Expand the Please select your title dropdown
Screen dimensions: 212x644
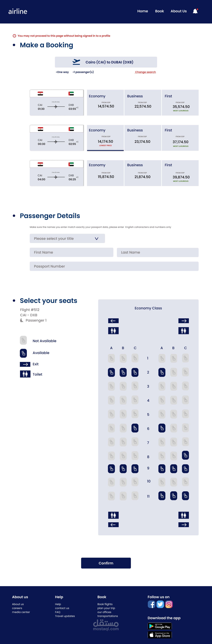click(x=67, y=238)
